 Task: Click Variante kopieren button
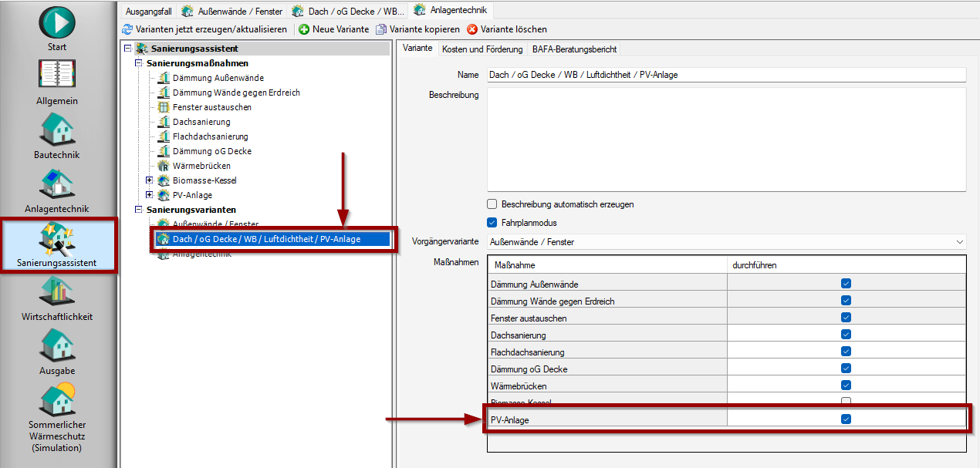click(417, 29)
